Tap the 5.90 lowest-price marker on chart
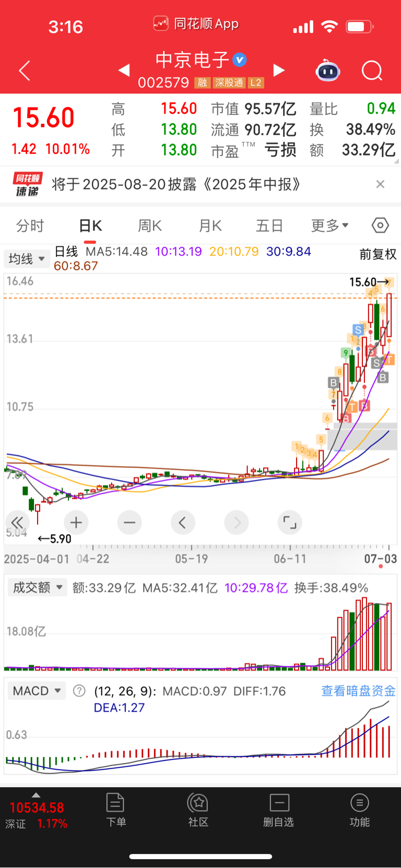 pyautogui.click(x=55, y=539)
